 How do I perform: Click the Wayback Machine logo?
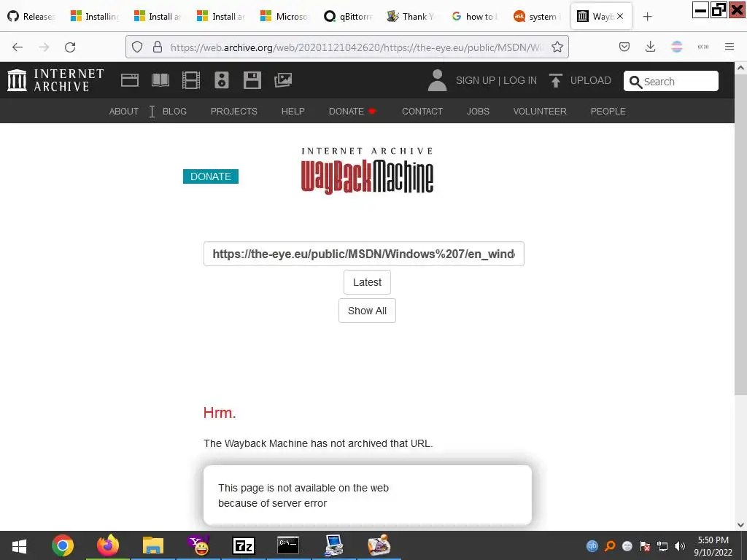pyautogui.click(x=367, y=171)
